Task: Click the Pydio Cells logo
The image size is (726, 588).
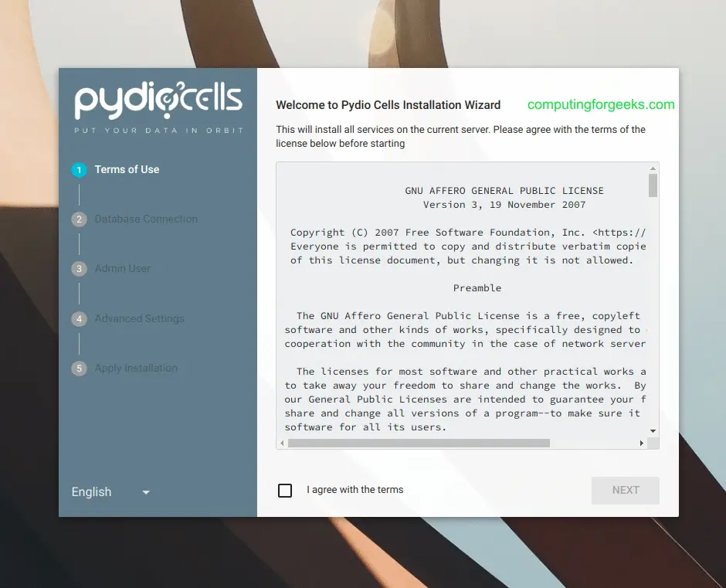Action: coord(158,107)
